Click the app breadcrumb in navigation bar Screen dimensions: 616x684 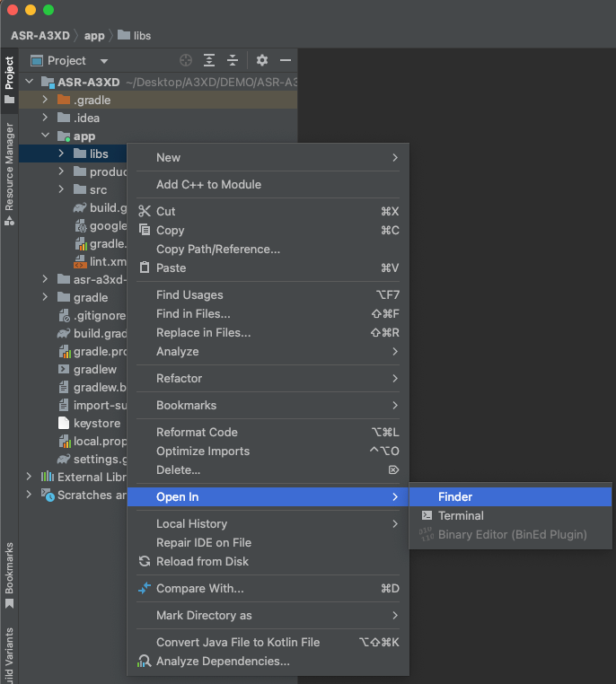[x=94, y=36]
